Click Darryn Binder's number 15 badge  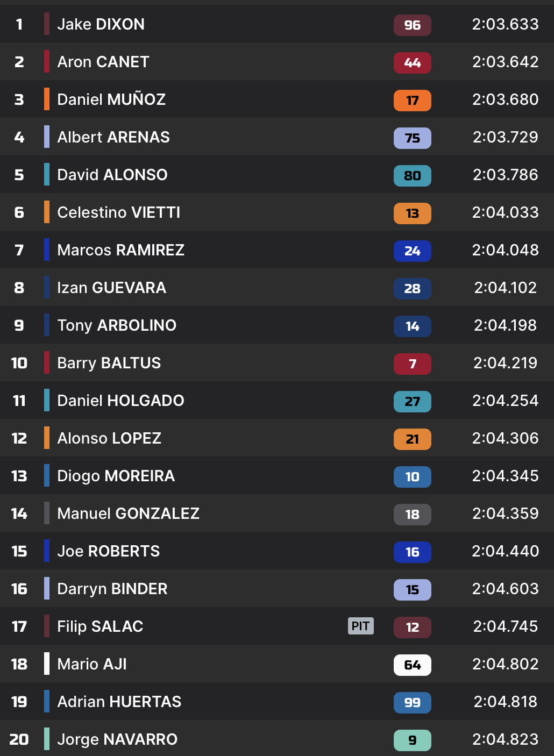pyautogui.click(x=412, y=590)
